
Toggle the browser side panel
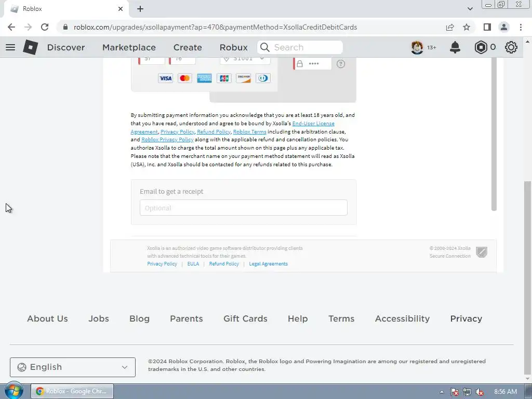pyautogui.click(x=487, y=27)
